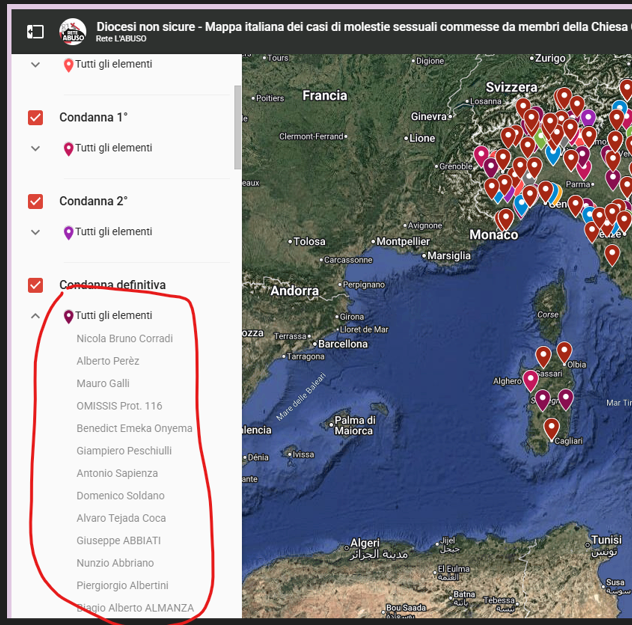Click the red map pin near Cagliari
Image resolution: width=632 pixels, height=625 pixels.
tap(551, 429)
